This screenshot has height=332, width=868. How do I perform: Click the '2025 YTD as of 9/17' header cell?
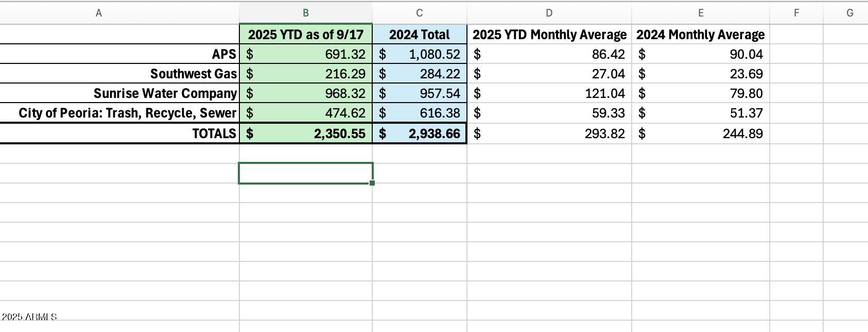click(x=306, y=35)
